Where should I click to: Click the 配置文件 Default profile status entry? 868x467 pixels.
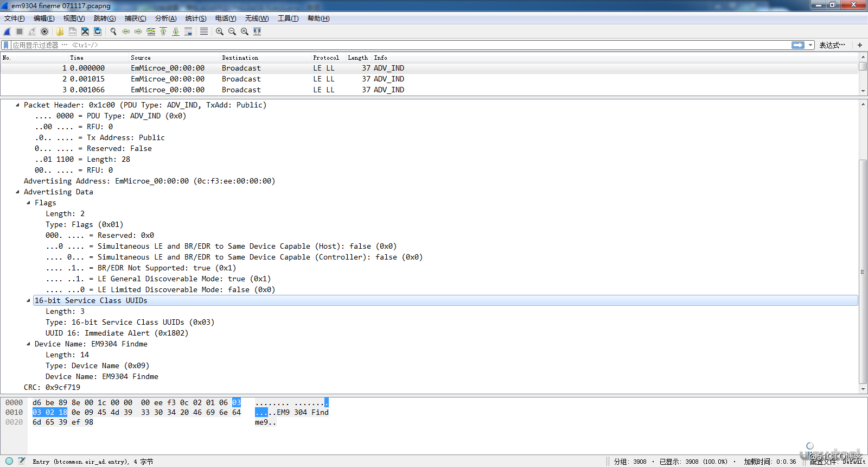[x=837, y=462]
